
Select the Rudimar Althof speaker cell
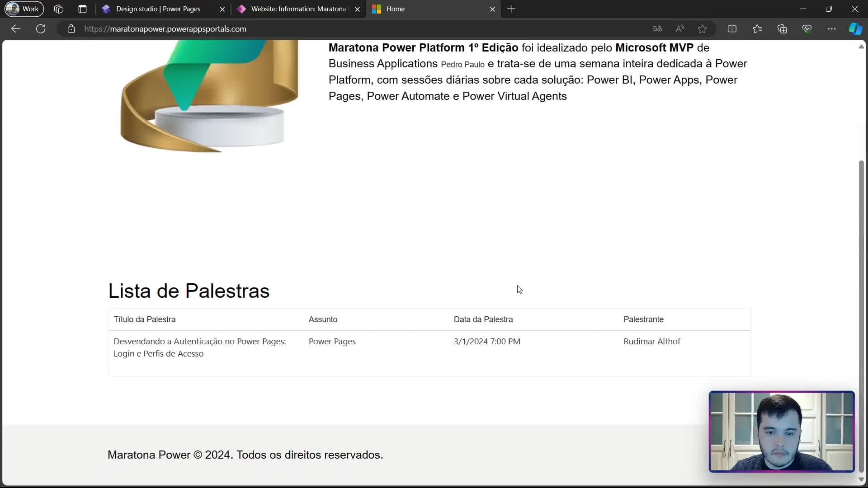click(x=652, y=342)
